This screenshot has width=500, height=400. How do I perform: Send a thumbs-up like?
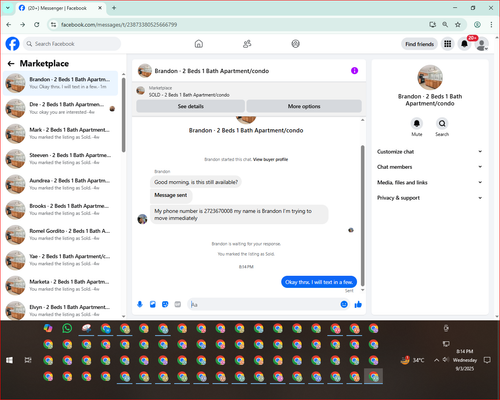point(358,304)
